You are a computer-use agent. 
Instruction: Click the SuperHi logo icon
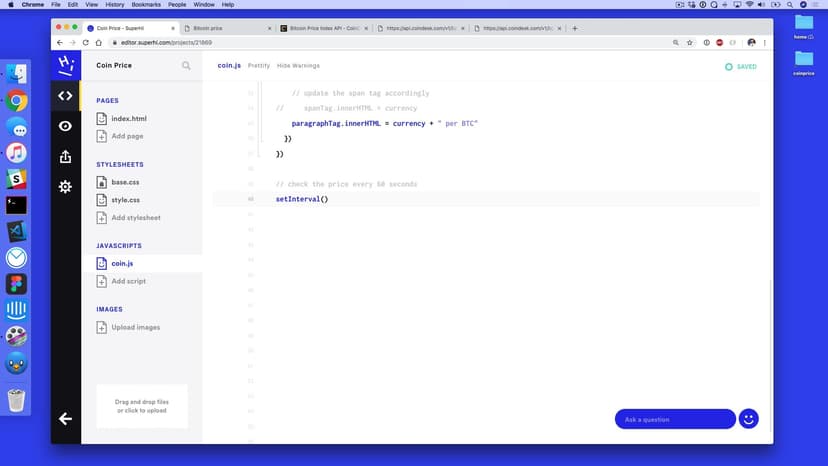pos(65,65)
